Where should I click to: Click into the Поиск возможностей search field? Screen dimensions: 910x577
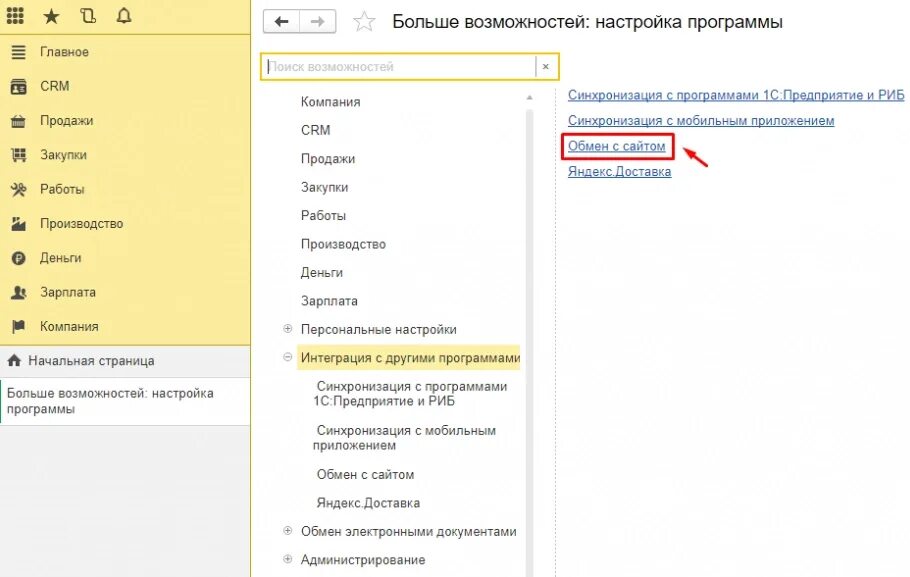(399, 67)
